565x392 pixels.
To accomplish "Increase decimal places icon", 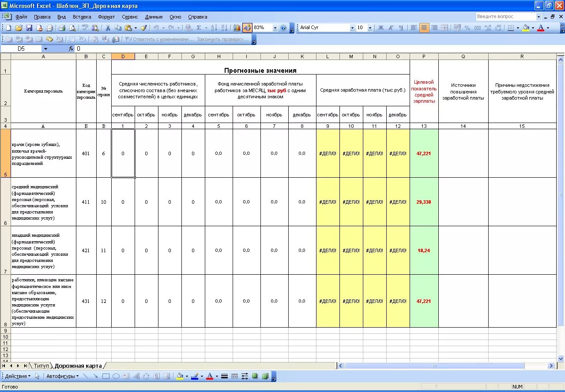I will [488, 28].
